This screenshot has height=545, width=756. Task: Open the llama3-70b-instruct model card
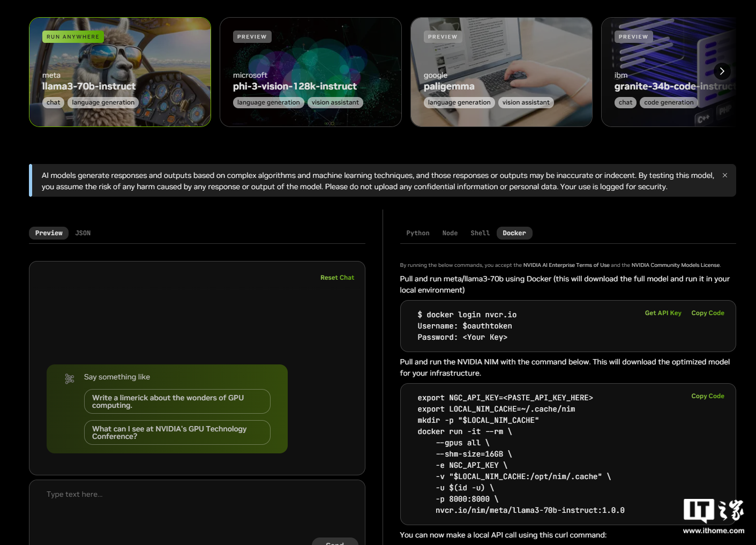tap(120, 72)
